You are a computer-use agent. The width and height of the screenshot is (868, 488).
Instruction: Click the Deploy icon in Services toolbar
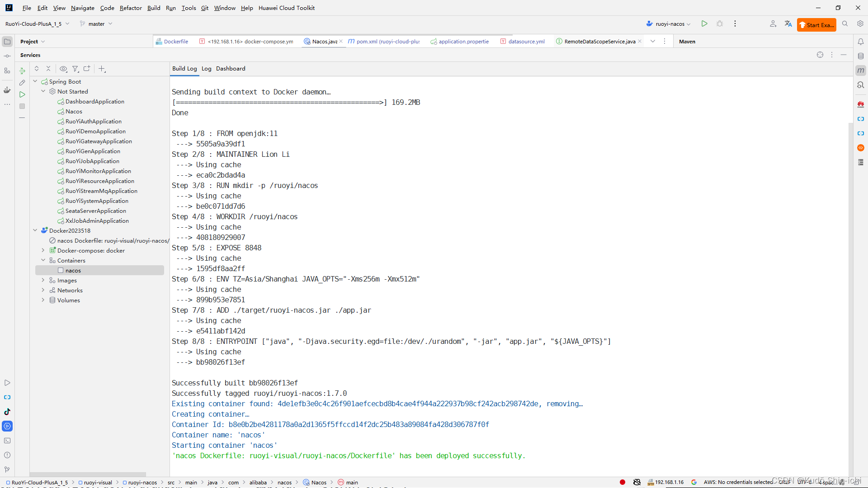pos(22,71)
